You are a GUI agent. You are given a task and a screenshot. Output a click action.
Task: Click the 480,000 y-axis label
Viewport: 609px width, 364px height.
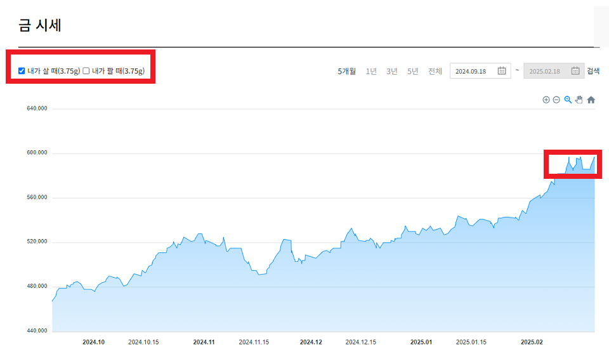[x=37, y=286]
